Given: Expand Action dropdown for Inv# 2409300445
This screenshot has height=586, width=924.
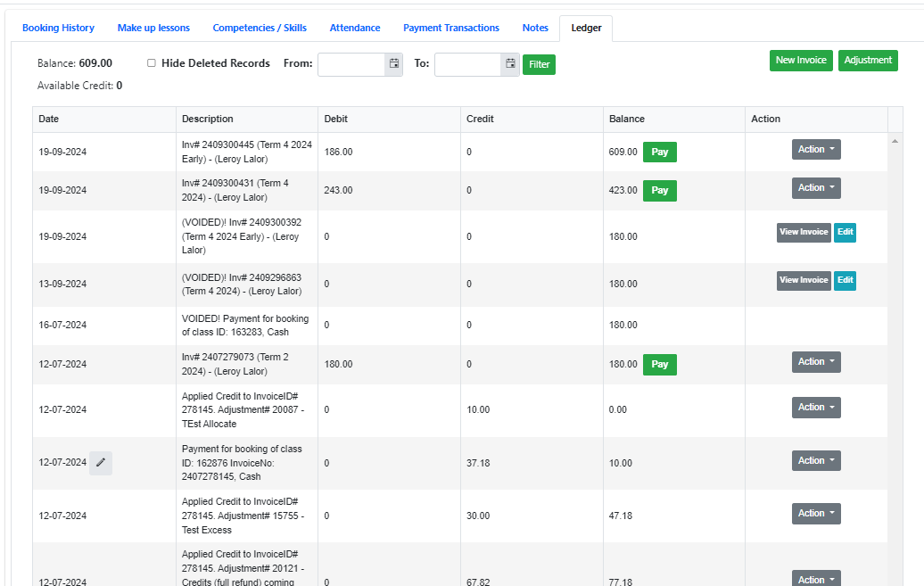Looking at the screenshot, I should click(815, 150).
